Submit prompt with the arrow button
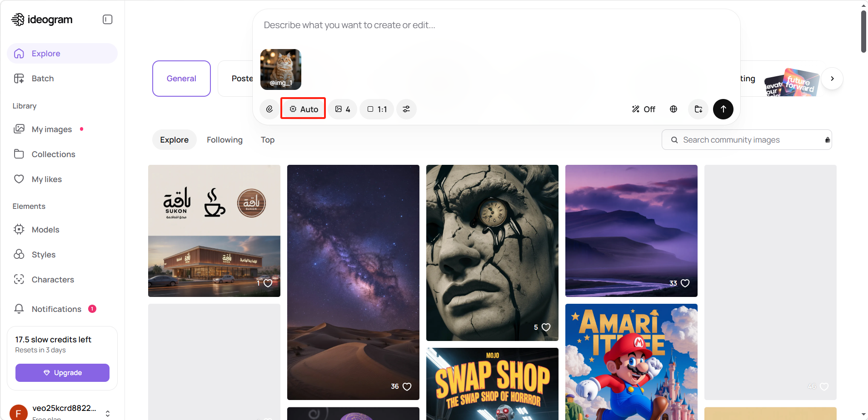 [x=723, y=109]
